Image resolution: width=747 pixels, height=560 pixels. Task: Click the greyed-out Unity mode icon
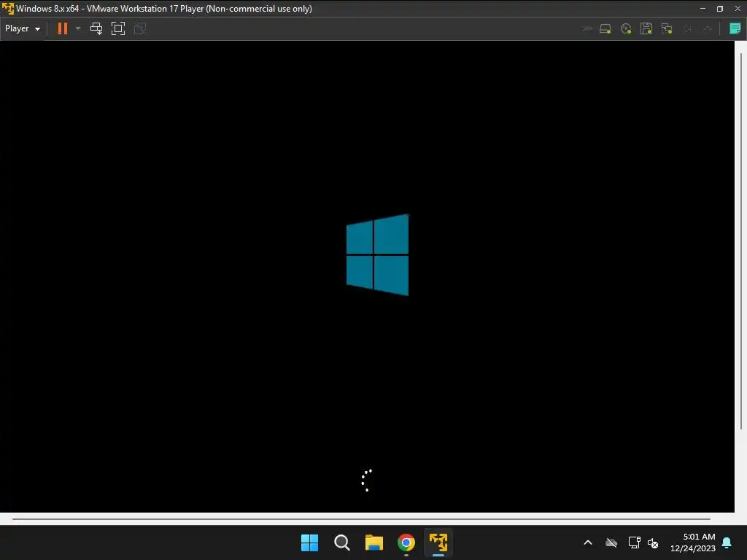139,28
